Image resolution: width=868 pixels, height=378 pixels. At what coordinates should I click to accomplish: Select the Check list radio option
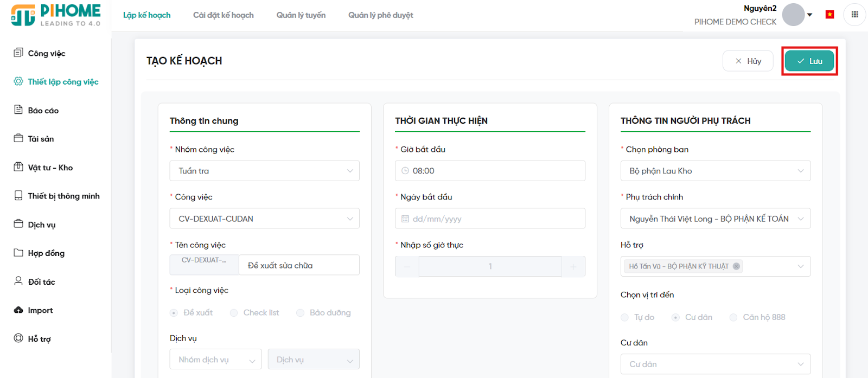pos(234,313)
